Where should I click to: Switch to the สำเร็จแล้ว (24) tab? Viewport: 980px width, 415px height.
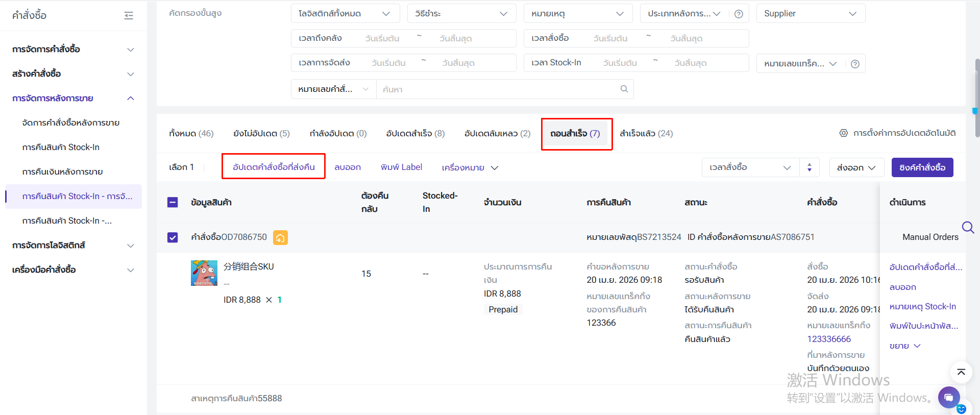pyautogui.click(x=646, y=134)
